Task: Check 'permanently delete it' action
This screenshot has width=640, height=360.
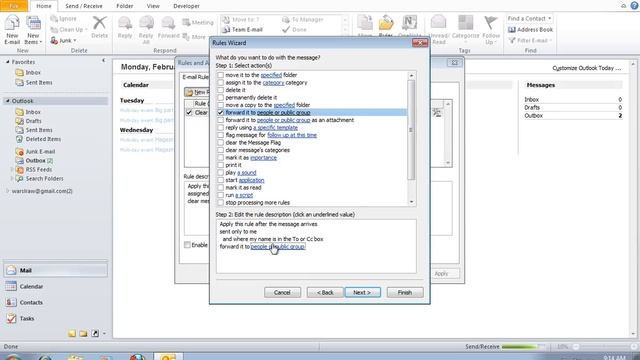Action: click(x=220, y=98)
